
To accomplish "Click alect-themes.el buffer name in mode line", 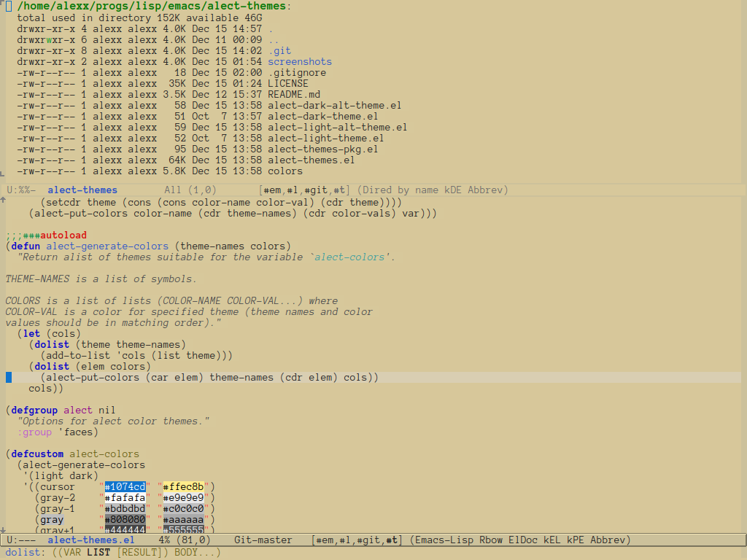I will click(x=91, y=540).
